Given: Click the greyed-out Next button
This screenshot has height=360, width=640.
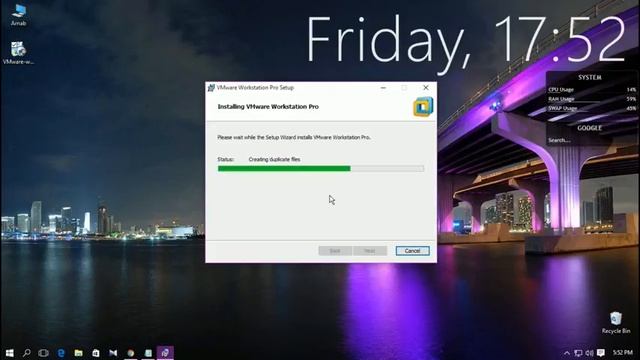Looking at the screenshot, I should click(370, 251).
